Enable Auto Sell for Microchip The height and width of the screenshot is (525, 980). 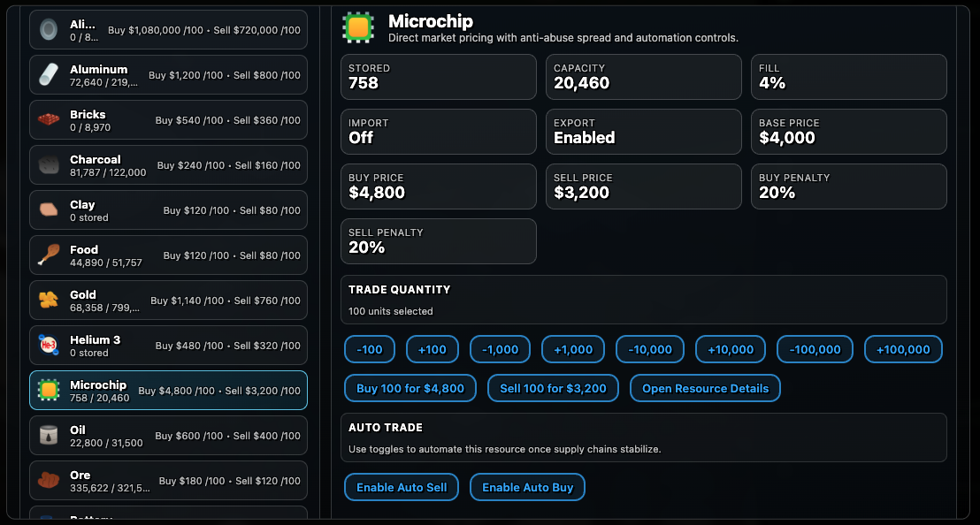[x=402, y=487]
